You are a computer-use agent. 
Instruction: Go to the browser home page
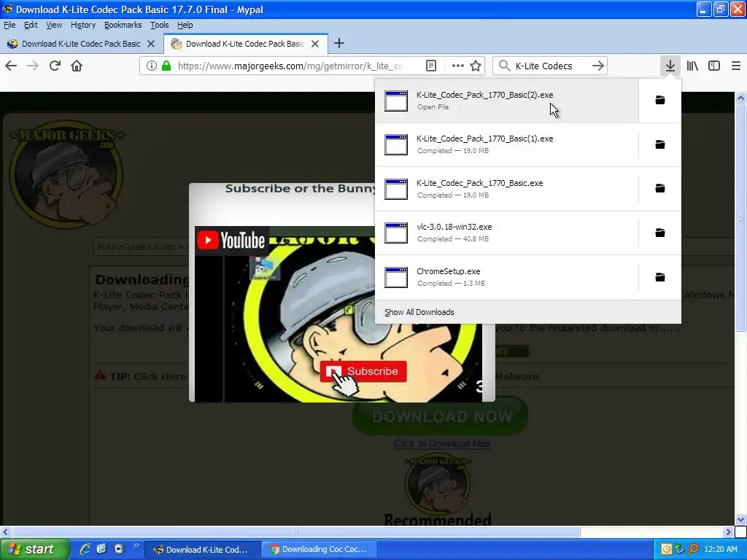point(77,66)
